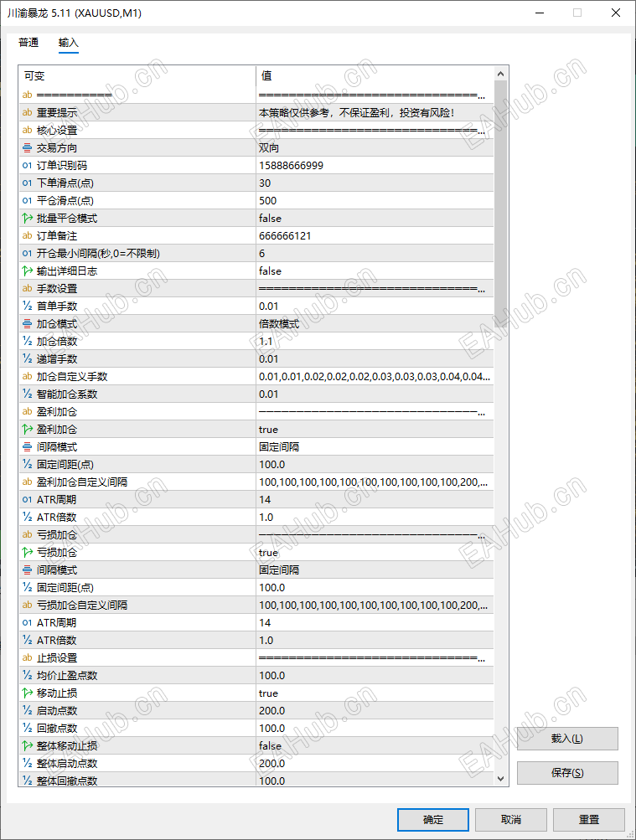
Task: Select the 均价止盈点数 value 100.0
Action: point(271,676)
